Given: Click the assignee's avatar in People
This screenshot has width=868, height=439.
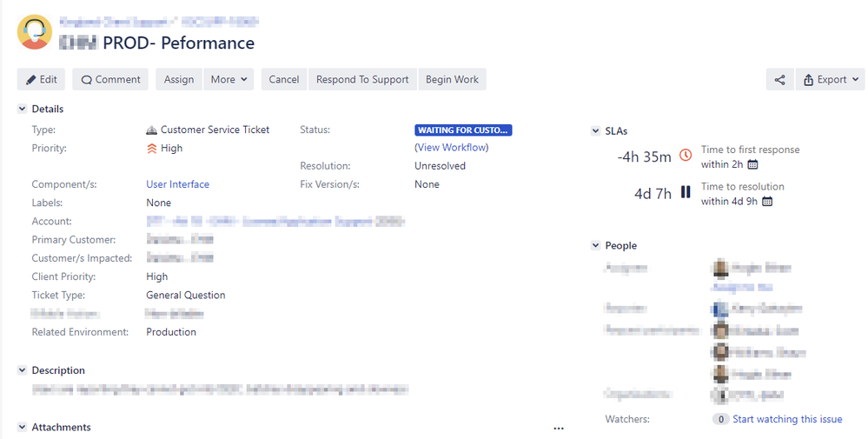Looking at the screenshot, I should [x=720, y=269].
